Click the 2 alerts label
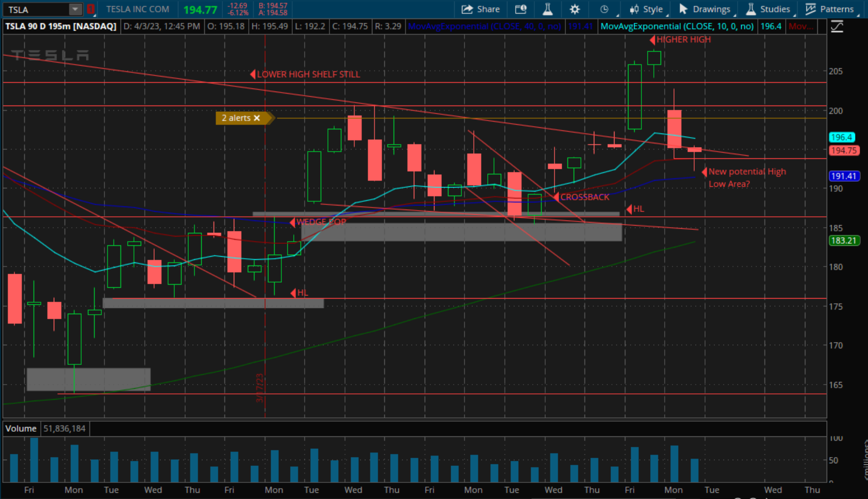The height and width of the screenshot is (499, 868). pyautogui.click(x=236, y=118)
